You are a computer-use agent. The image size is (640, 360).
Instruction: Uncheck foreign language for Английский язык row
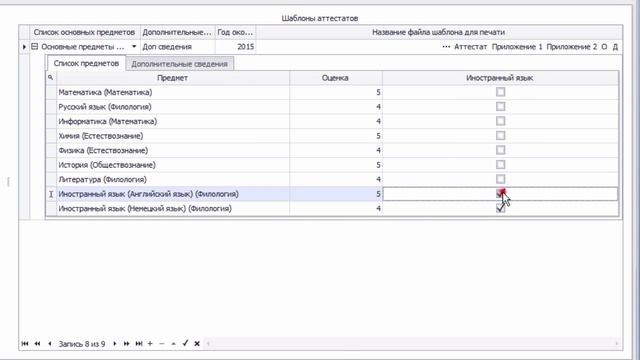pos(500,194)
